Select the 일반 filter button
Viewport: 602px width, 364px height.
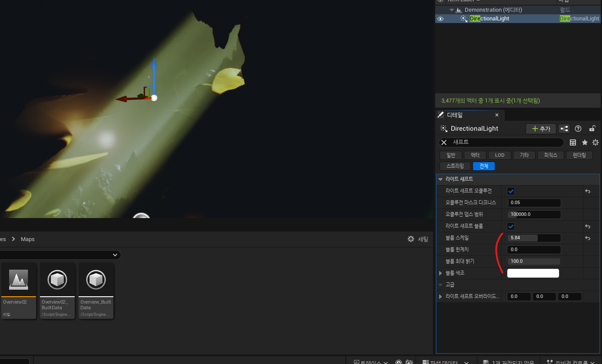[451, 155]
